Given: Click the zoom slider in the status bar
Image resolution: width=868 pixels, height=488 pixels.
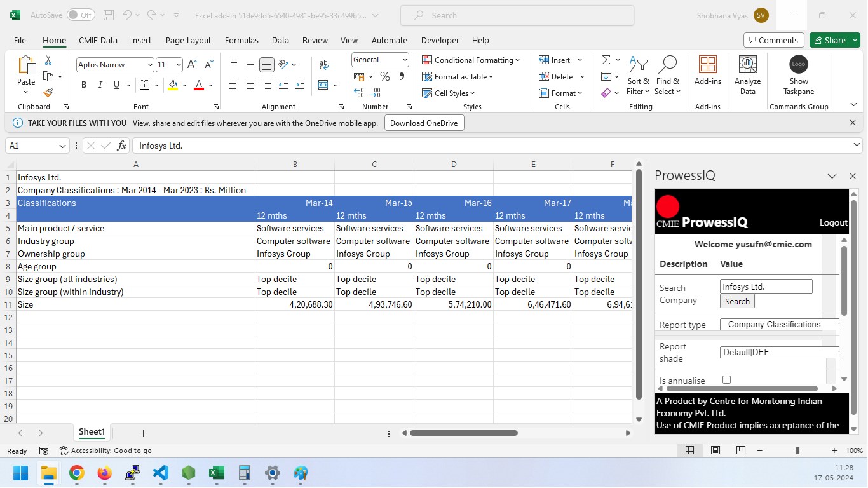Looking at the screenshot, I should coord(797,451).
